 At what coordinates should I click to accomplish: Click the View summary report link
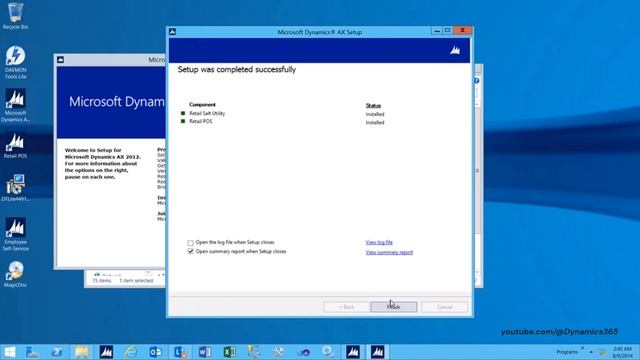tap(389, 252)
